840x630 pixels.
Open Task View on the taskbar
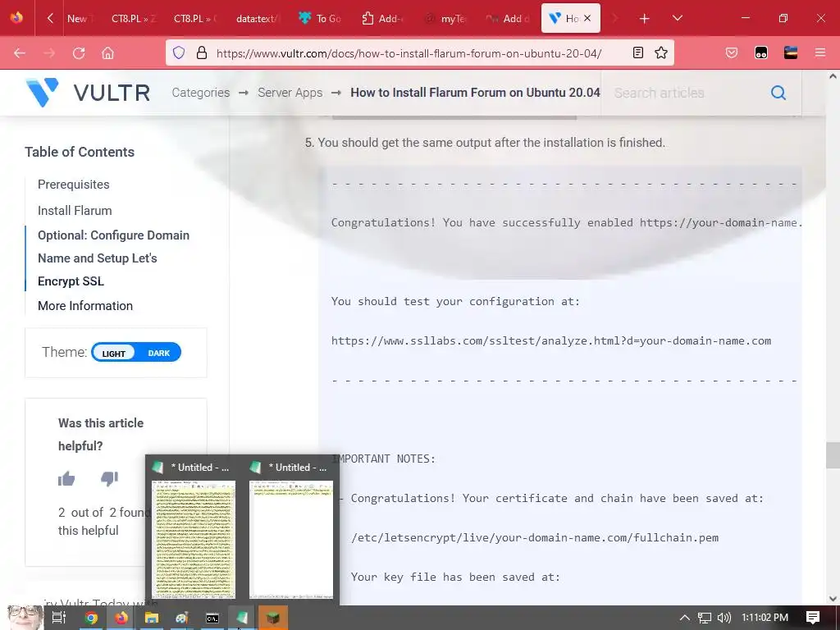59,618
